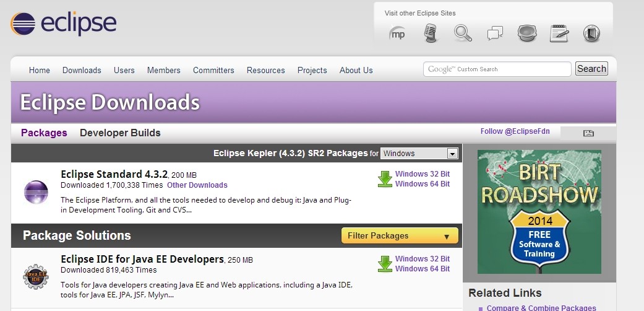
Task: Download Java EE IDE Windows 64 Bit
Action: (x=422, y=269)
